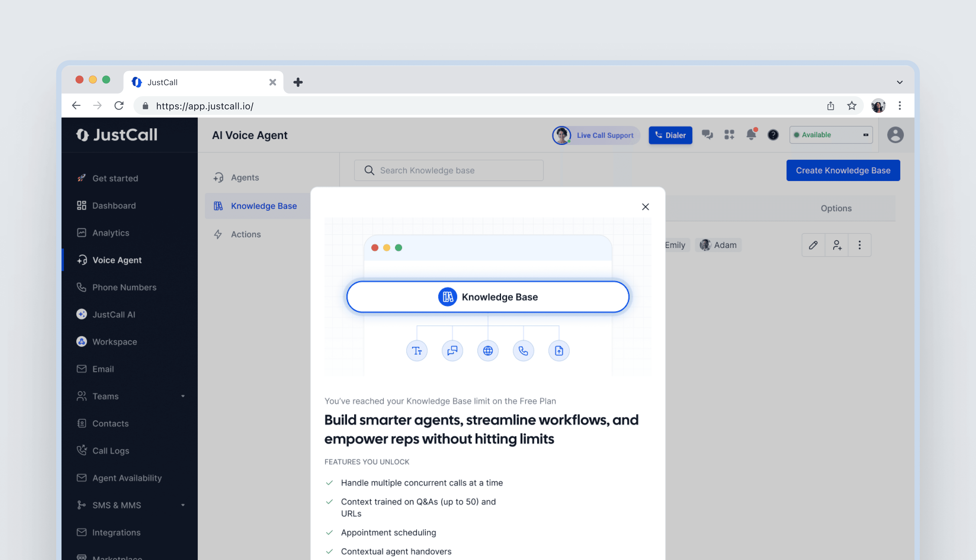Click the user profile avatar icon

895,135
